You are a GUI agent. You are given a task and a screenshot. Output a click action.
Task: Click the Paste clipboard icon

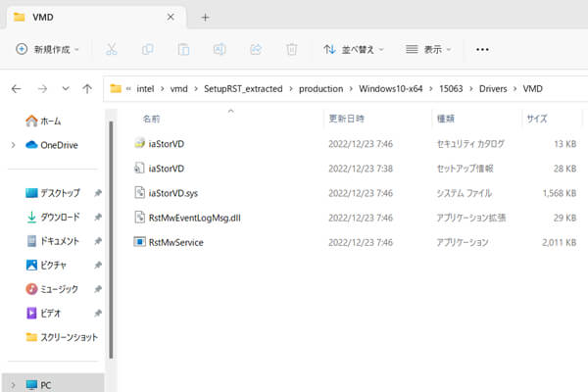[x=183, y=49]
